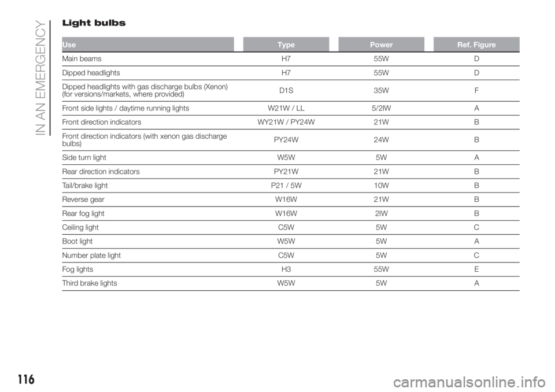Click the page number 116
The height and width of the screenshot is (392, 555).
(26, 380)
